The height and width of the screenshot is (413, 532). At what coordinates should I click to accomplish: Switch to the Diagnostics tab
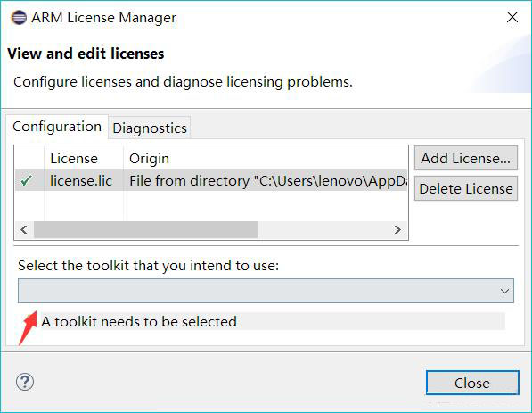coord(150,128)
